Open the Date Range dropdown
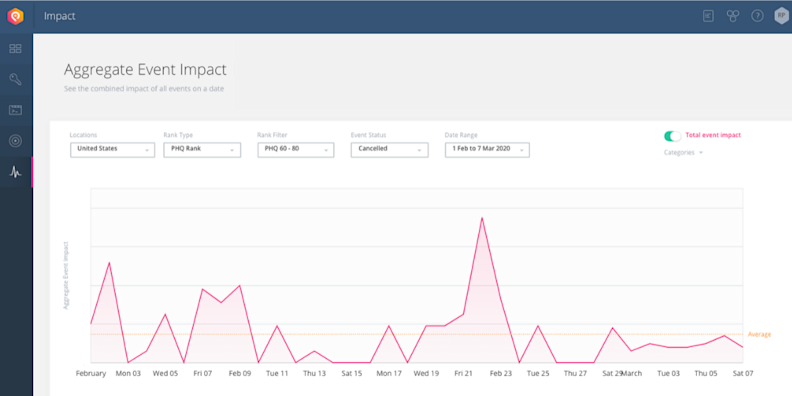Screen dimensions: 792x396 click(x=487, y=150)
